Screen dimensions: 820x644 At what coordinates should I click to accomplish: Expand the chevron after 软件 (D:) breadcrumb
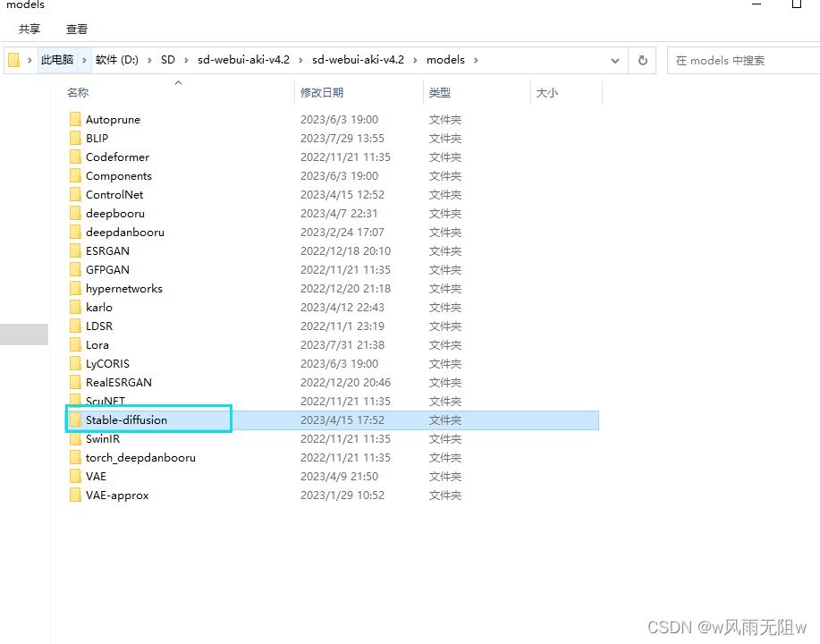pyautogui.click(x=149, y=60)
